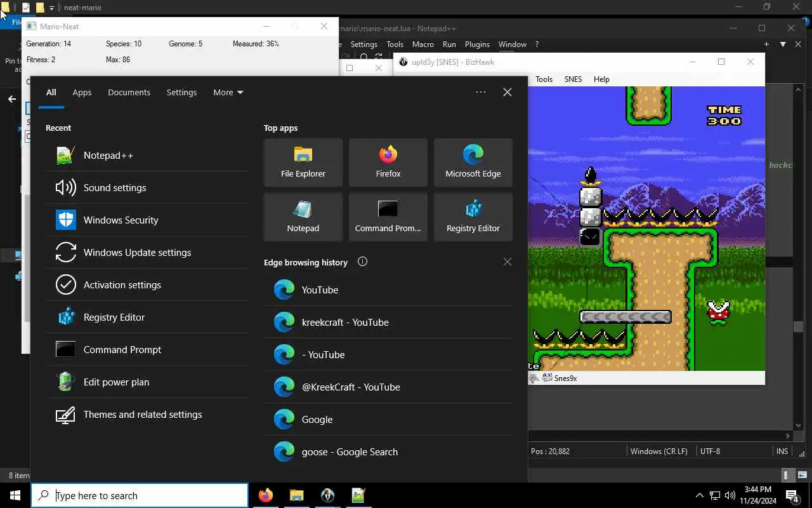Image resolution: width=812 pixels, height=508 pixels.
Task: Click UTF-8 encoding in Notepad++ status bar
Action: coord(710,451)
